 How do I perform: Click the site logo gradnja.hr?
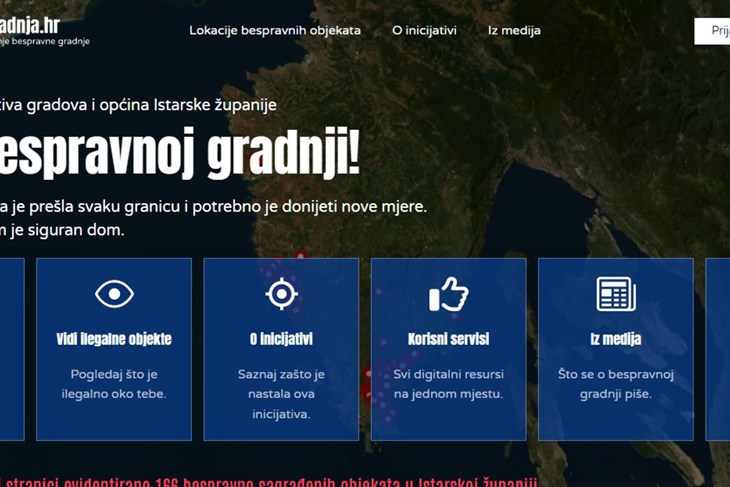pyautogui.click(x=30, y=25)
